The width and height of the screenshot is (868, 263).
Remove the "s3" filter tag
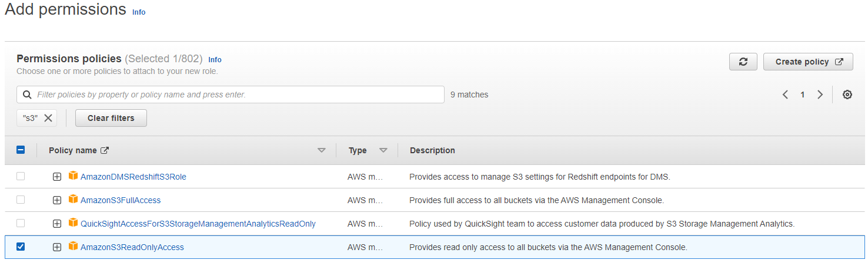[48, 118]
